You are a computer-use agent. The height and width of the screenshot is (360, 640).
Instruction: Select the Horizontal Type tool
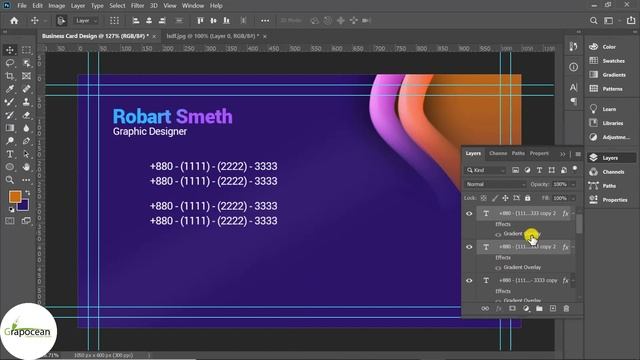pyautogui.click(x=10, y=154)
